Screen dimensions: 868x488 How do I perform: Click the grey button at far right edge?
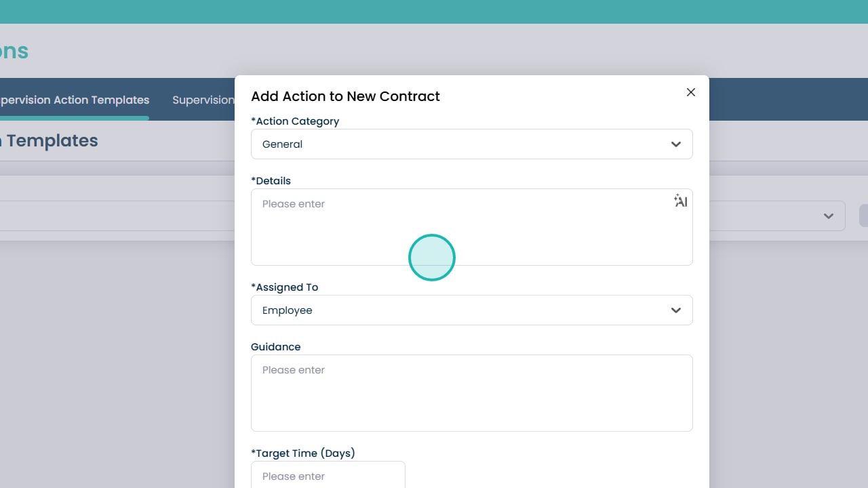tap(863, 216)
